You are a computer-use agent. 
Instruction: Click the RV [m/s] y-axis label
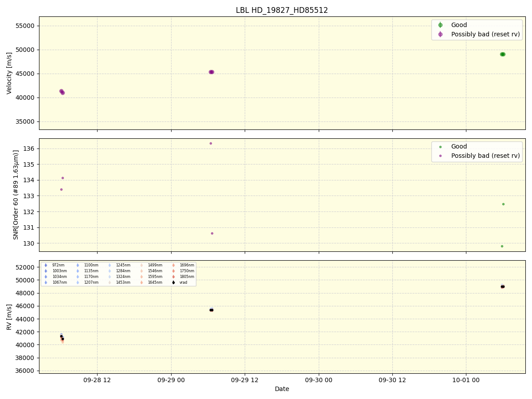(x=9, y=317)
